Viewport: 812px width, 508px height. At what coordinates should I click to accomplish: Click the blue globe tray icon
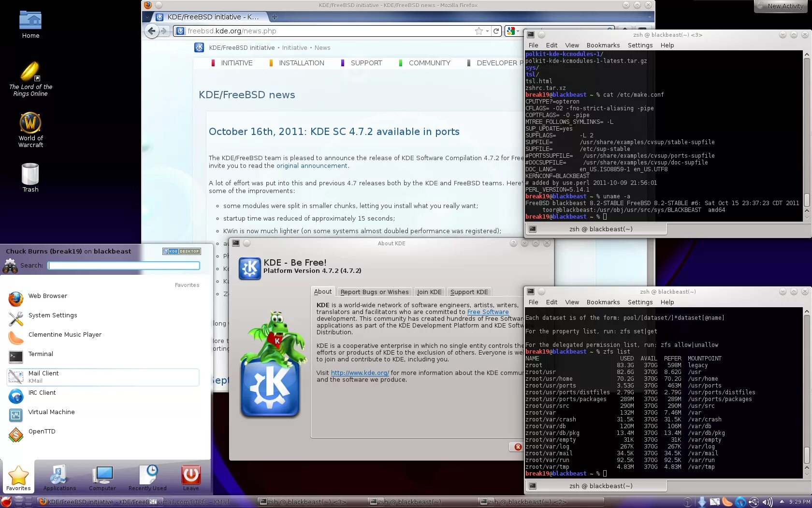(x=740, y=502)
